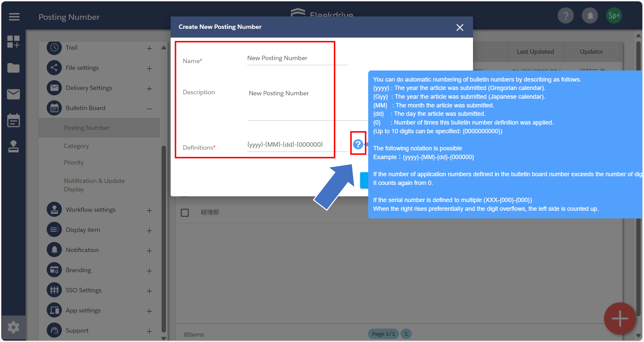Go to page 1 button
The image size is (644, 342).
406,334
